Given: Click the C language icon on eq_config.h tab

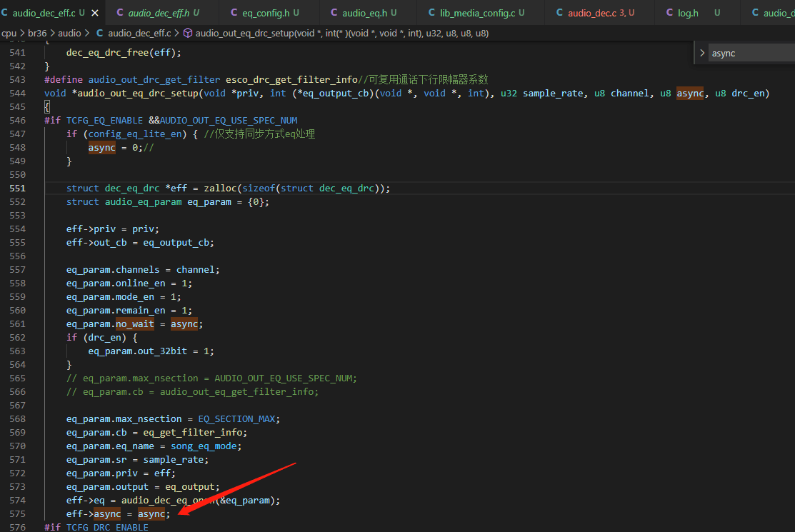Looking at the screenshot, I should point(234,12).
